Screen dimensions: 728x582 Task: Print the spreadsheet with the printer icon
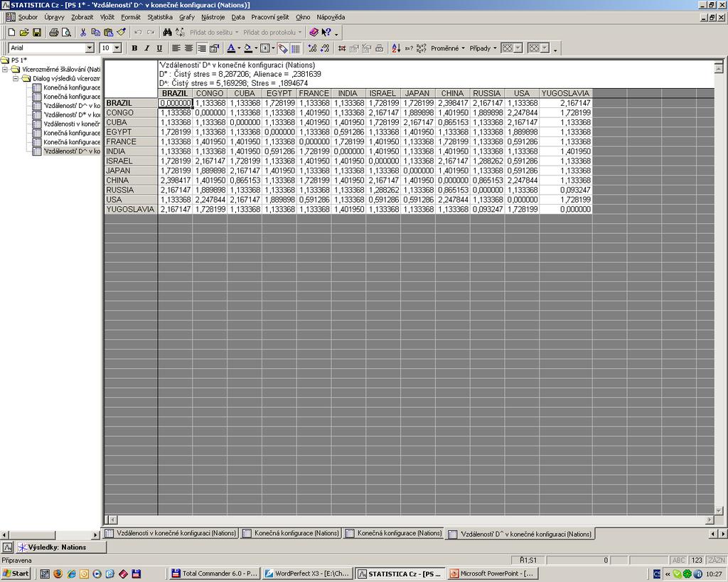point(54,33)
